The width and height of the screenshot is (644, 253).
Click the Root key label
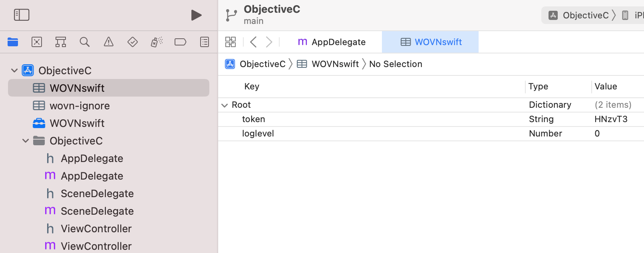coord(241,105)
